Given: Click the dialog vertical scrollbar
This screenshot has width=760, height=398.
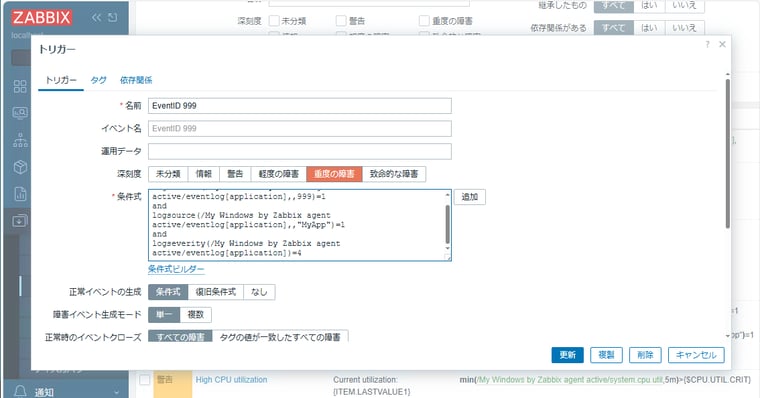Looking at the screenshot, I should [727, 153].
